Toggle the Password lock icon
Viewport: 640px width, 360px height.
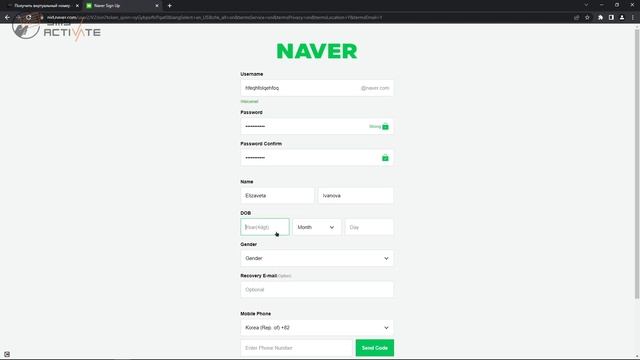click(x=385, y=127)
